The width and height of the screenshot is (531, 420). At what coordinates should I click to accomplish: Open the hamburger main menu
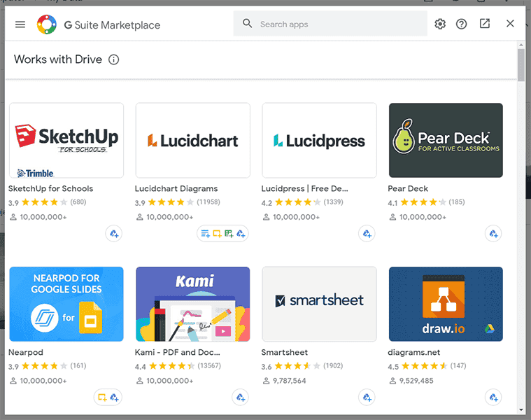click(20, 24)
